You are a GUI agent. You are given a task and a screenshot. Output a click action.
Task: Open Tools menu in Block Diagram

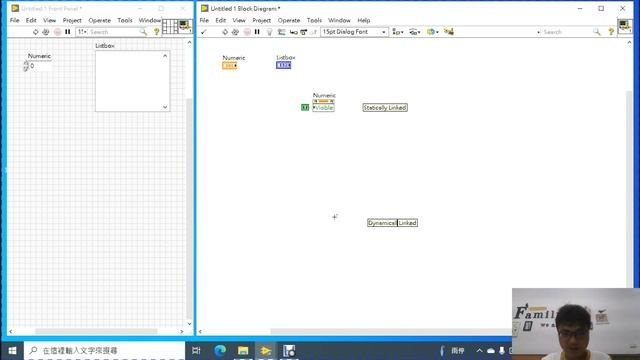[314, 20]
